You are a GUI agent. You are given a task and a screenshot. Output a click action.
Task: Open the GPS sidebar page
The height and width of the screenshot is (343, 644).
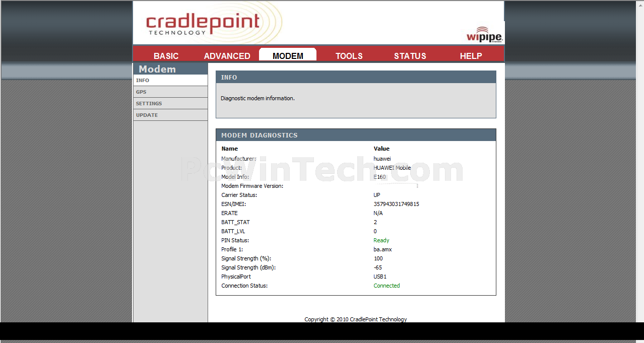tap(170, 92)
